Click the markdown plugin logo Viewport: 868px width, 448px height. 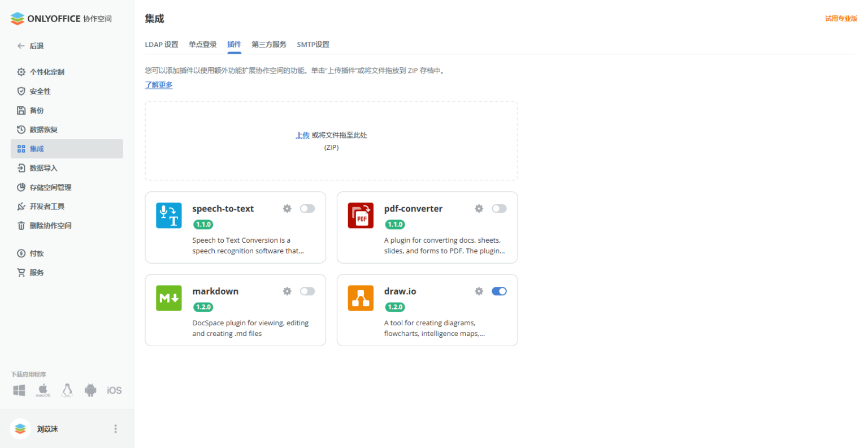169,298
